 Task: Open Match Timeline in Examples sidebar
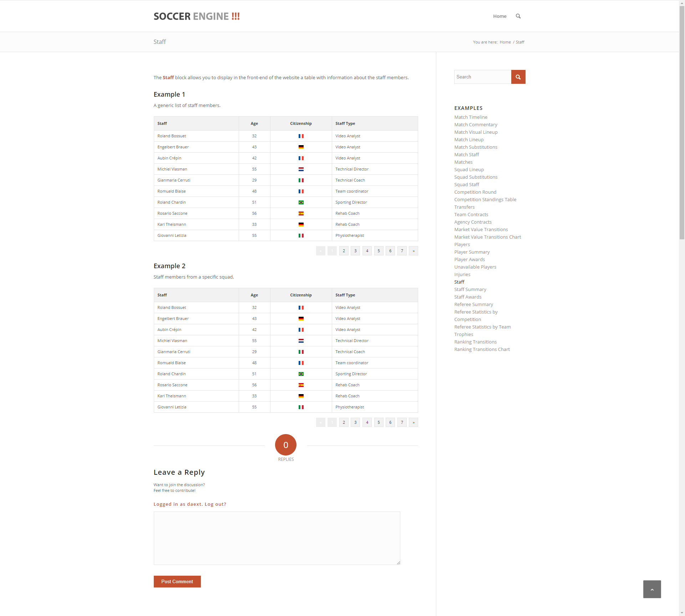coord(471,117)
